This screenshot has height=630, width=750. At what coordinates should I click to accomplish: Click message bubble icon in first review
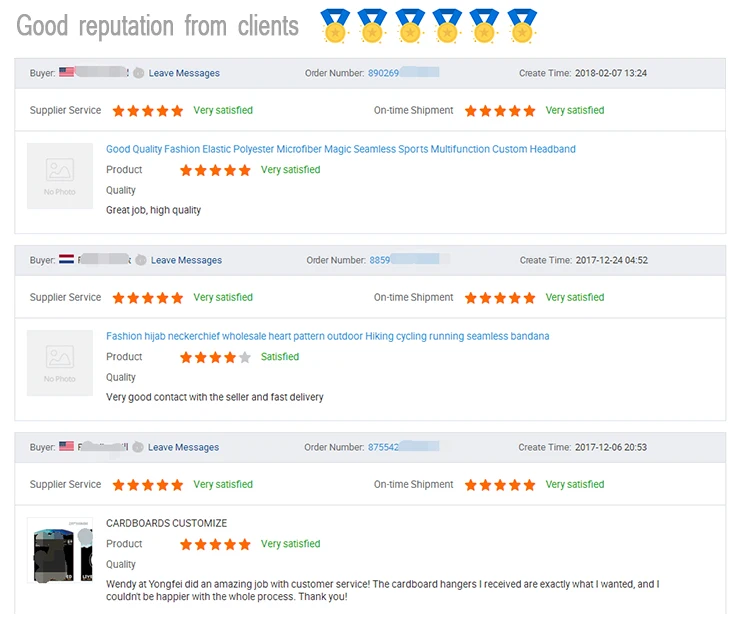(x=139, y=73)
